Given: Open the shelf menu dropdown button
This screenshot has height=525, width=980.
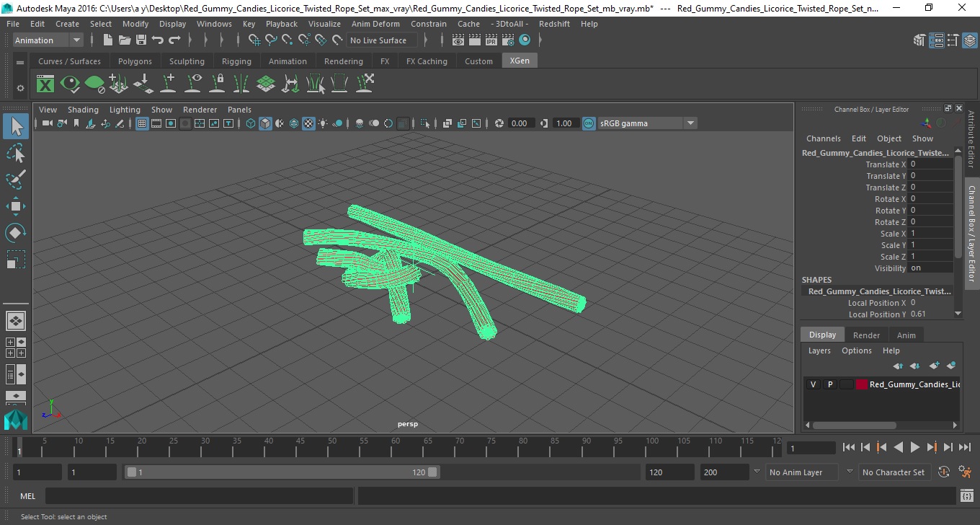Looking at the screenshot, I should (x=20, y=62).
